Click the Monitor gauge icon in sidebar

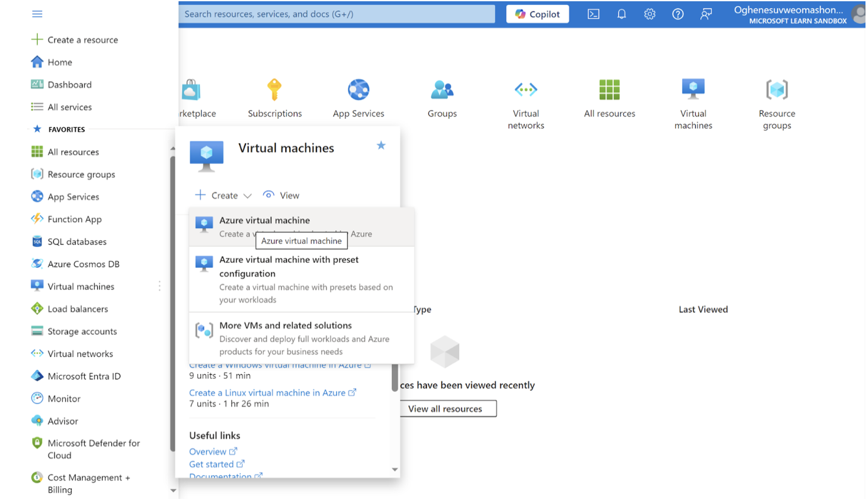(x=37, y=398)
